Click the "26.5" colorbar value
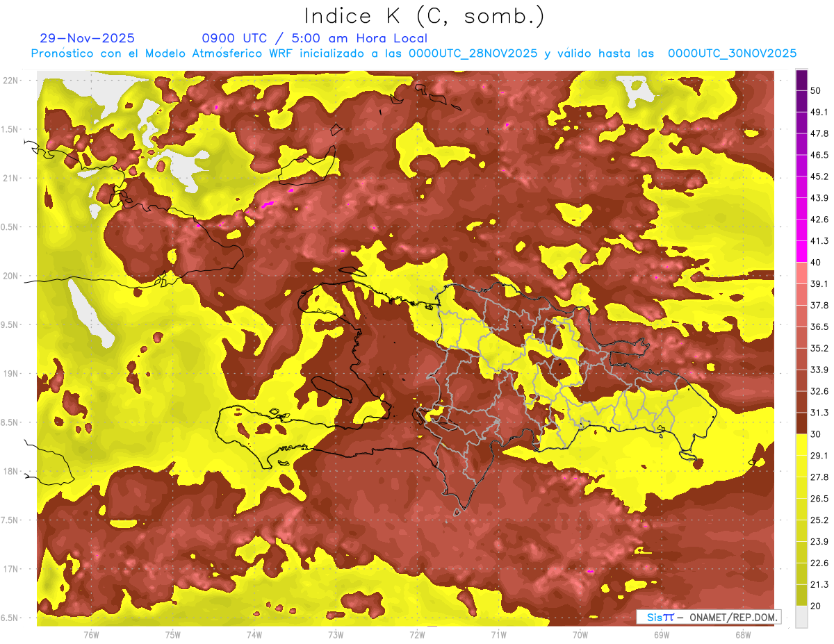This screenshot has width=834, height=644. [x=819, y=499]
